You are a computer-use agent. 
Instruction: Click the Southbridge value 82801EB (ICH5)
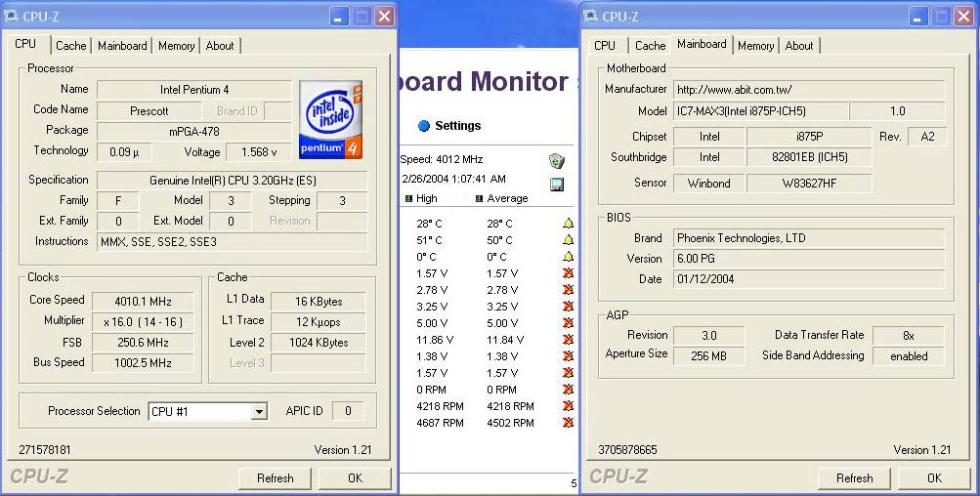point(809,157)
